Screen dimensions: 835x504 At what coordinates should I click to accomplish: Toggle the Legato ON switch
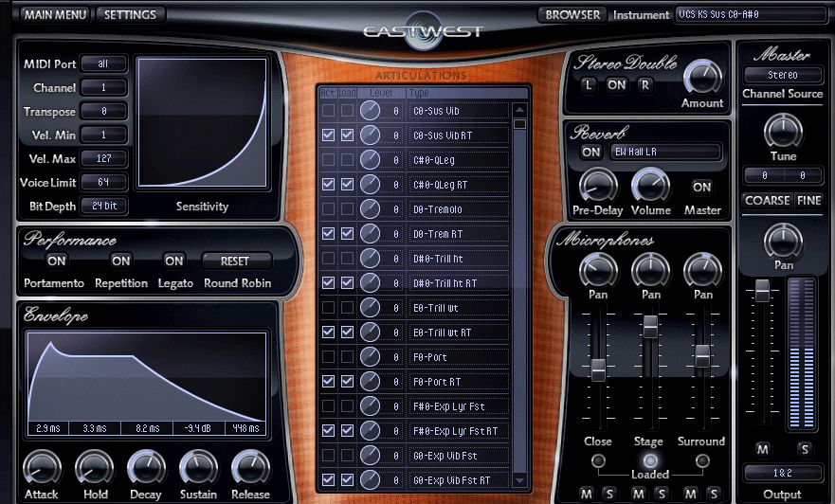coord(173,261)
